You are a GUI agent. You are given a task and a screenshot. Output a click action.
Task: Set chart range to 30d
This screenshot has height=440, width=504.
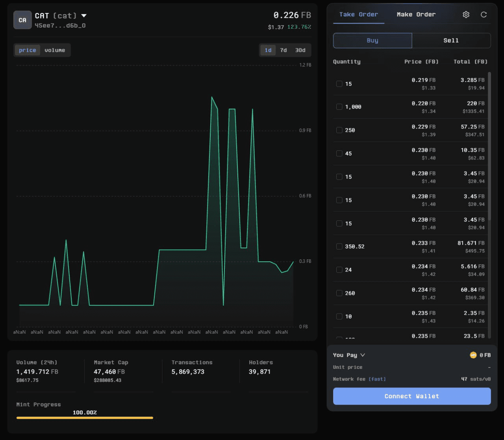[x=300, y=50]
